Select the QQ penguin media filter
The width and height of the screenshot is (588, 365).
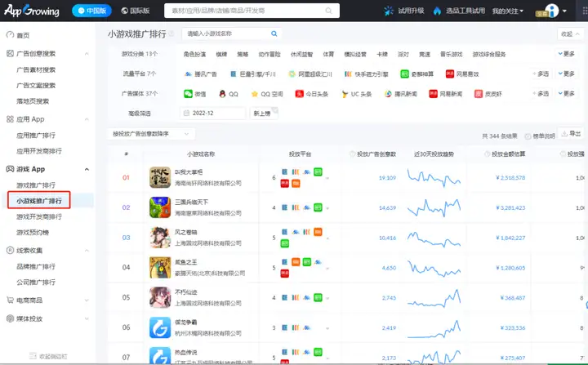click(x=222, y=94)
